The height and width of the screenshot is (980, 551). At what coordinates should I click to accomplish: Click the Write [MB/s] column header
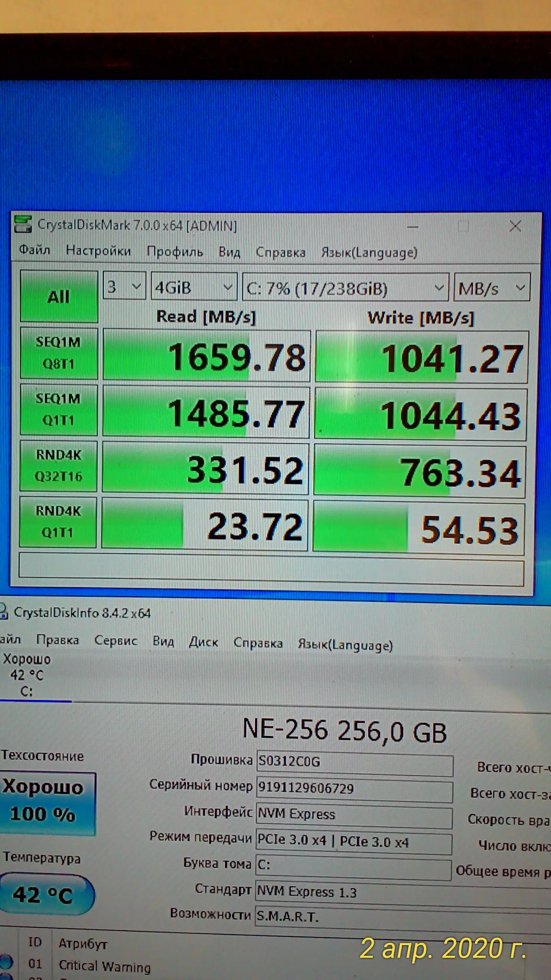[x=421, y=318]
